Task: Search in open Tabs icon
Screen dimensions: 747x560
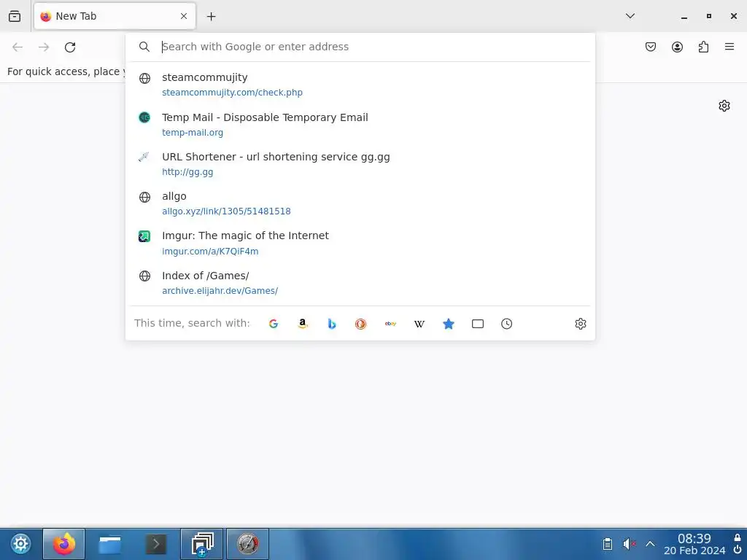Action: [x=477, y=324]
